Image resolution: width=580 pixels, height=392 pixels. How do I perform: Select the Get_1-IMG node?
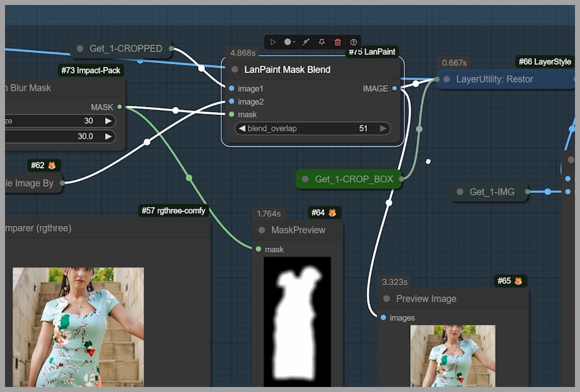coord(492,192)
